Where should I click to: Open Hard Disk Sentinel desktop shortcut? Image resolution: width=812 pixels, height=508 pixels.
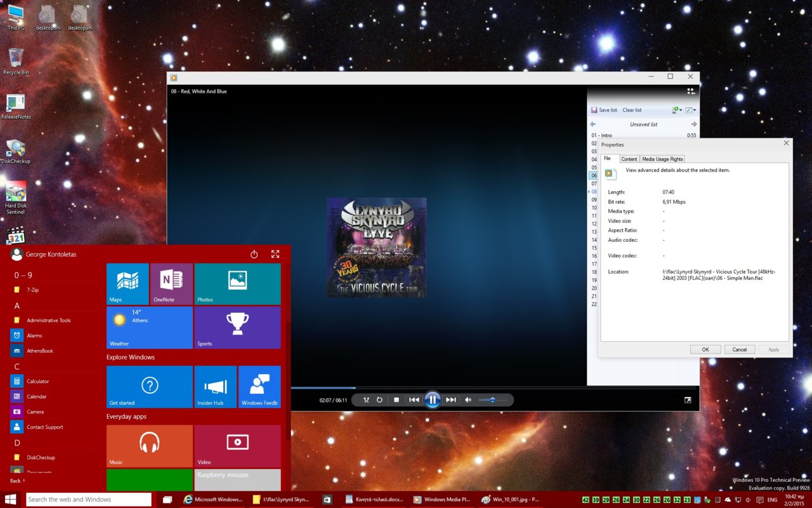[16, 198]
